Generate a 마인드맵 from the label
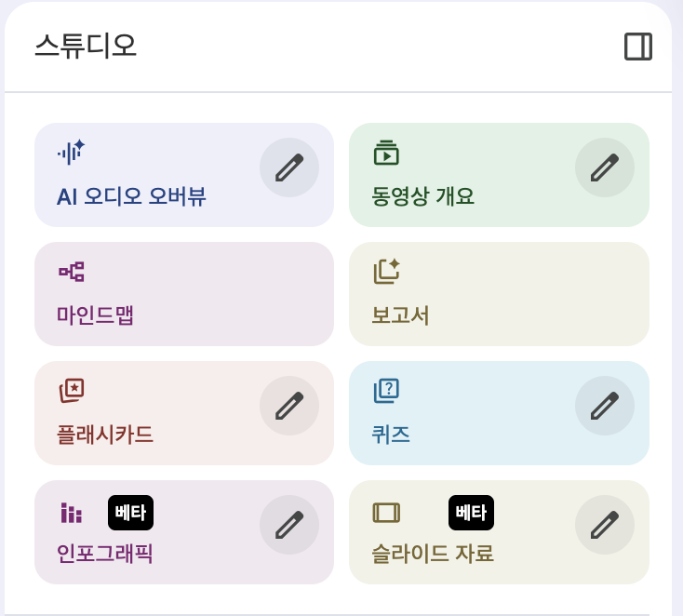The width and height of the screenshot is (683, 616). pos(96,315)
